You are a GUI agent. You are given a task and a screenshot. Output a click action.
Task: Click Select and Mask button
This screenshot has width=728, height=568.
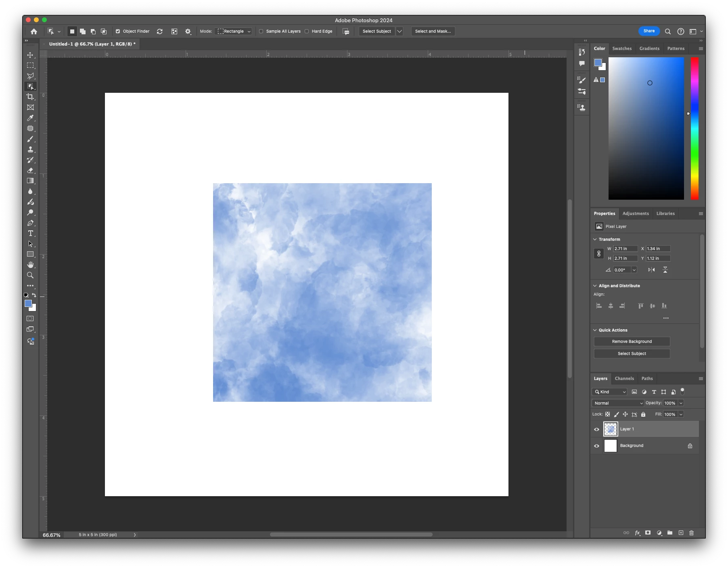pyautogui.click(x=433, y=31)
